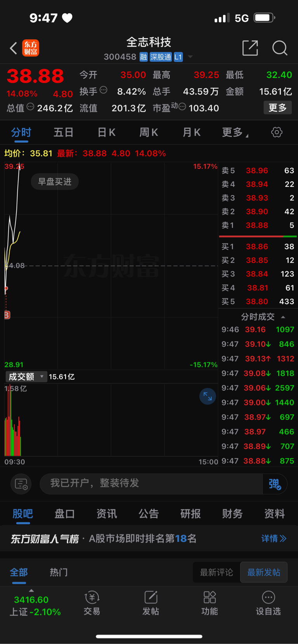This screenshot has height=644, width=298.
Task: Select 卖5 order at 38.96
Action: 258,170
